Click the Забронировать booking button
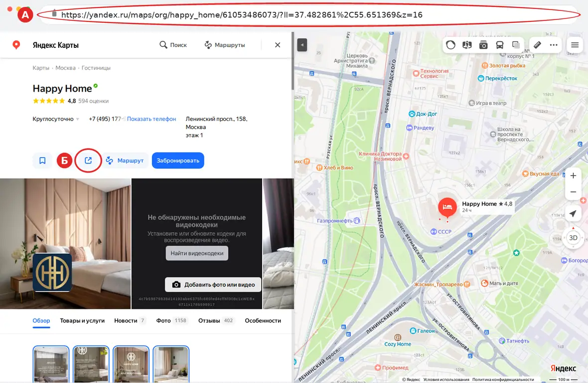 tap(178, 160)
